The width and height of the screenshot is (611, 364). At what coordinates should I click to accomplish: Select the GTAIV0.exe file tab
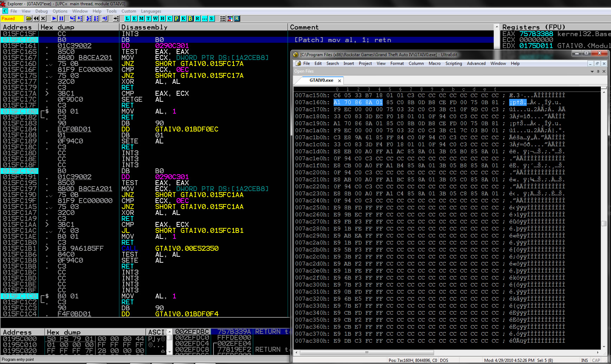(x=321, y=80)
